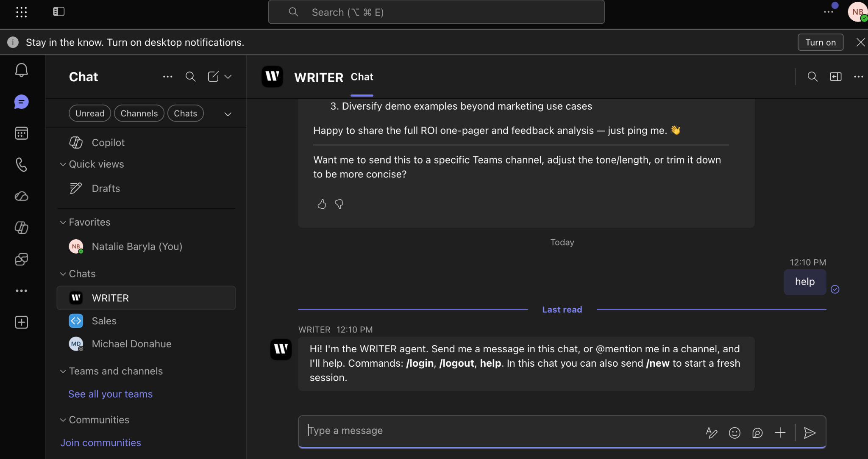Show more apps in left rail
Image resolution: width=868 pixels, height=459 pixels.
point(21,291)
